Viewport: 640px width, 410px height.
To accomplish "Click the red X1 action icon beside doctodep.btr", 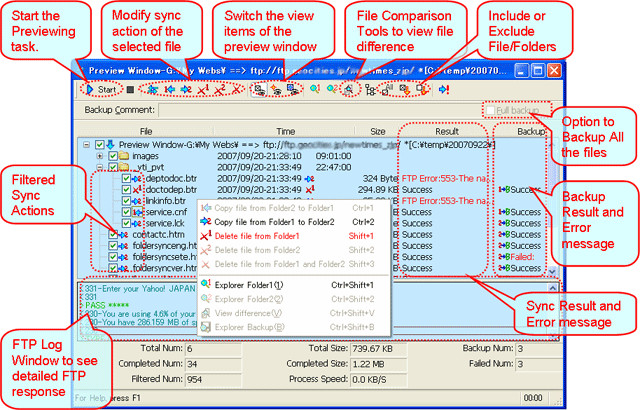I will (137, 190).
